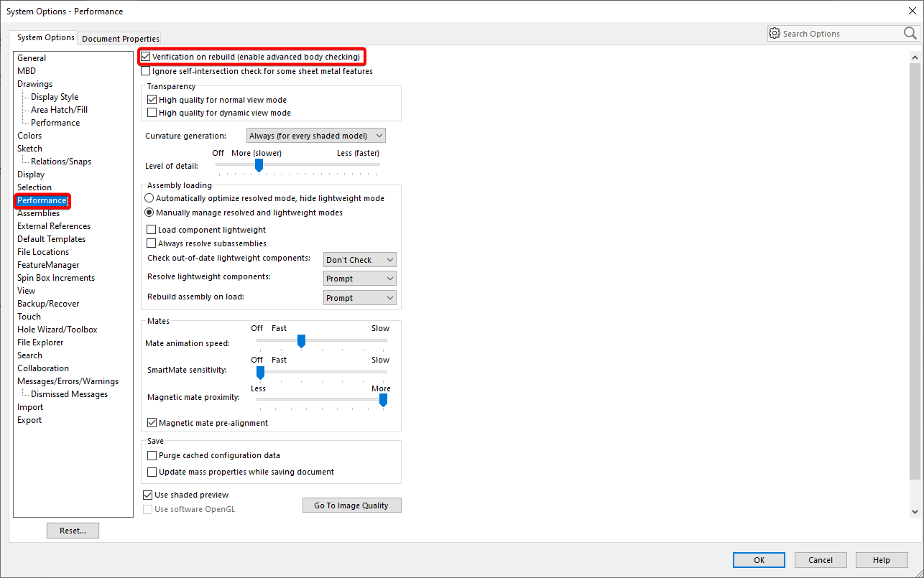Open Help button
The width and height of the screenshot is (924, 578).
(x=882, y=560)
